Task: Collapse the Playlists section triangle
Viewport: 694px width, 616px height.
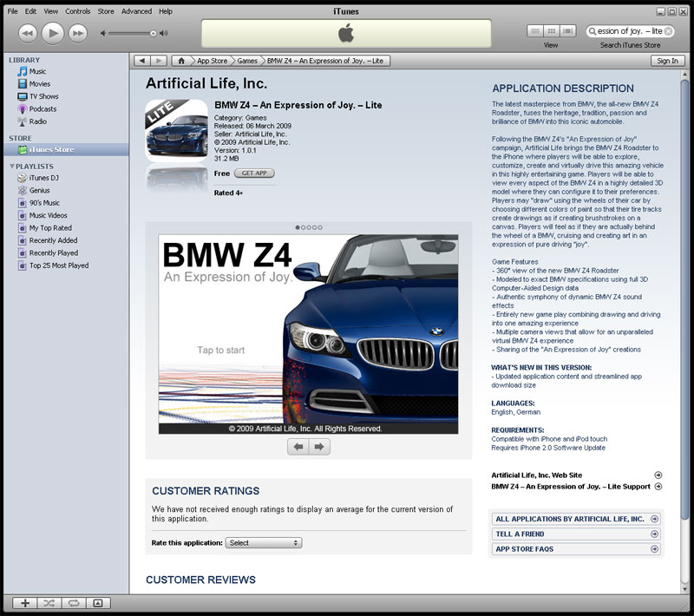Action: click(12, 167)
